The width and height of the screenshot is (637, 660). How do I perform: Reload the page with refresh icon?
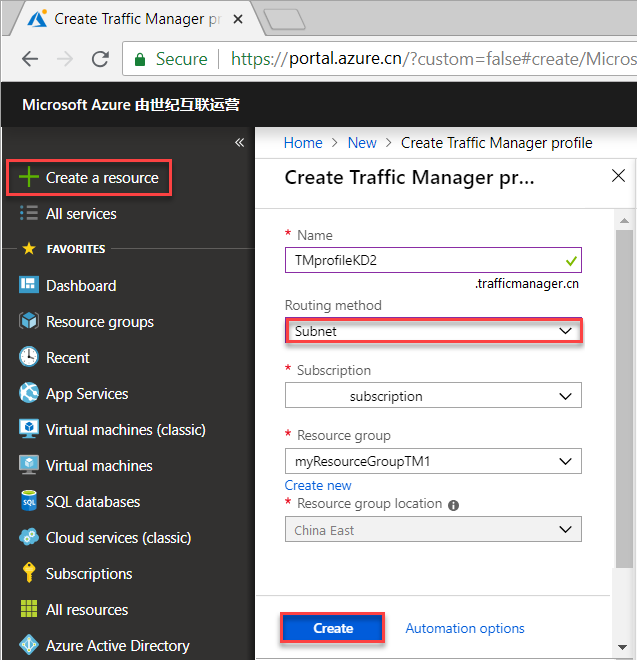(x=100, y=59)
